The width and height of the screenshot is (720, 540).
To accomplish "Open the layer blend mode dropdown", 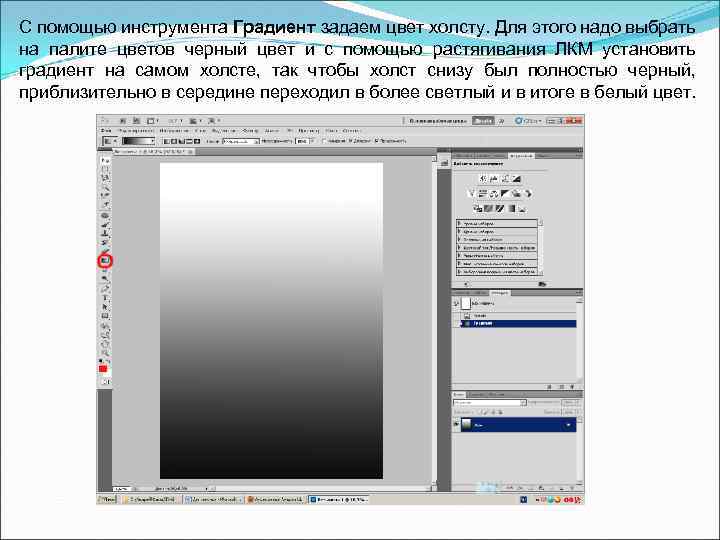I will 489,403.
